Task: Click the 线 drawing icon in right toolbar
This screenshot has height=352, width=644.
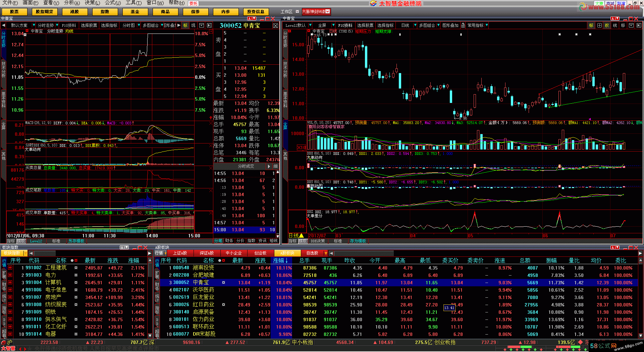Action: (615, 25)
